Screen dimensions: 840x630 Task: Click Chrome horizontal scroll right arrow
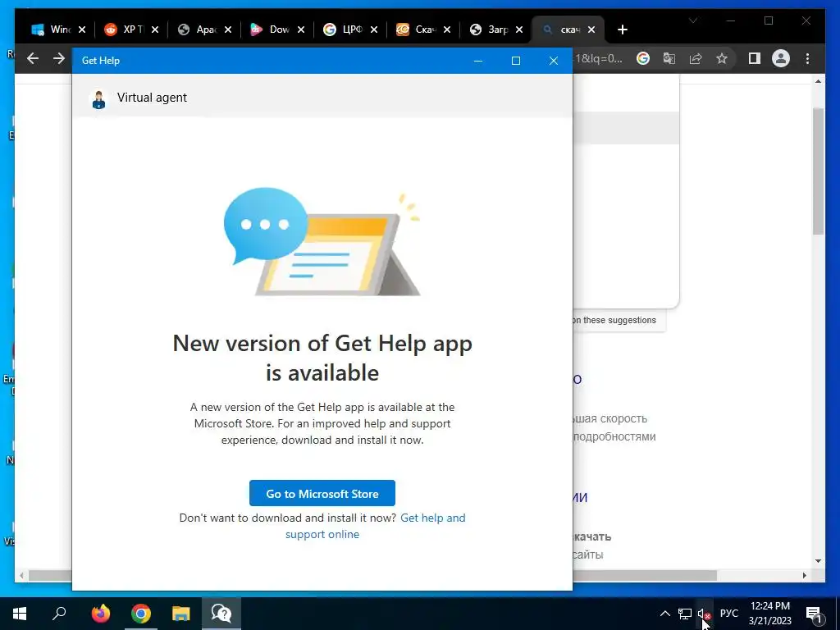click(x=804, y=575)
